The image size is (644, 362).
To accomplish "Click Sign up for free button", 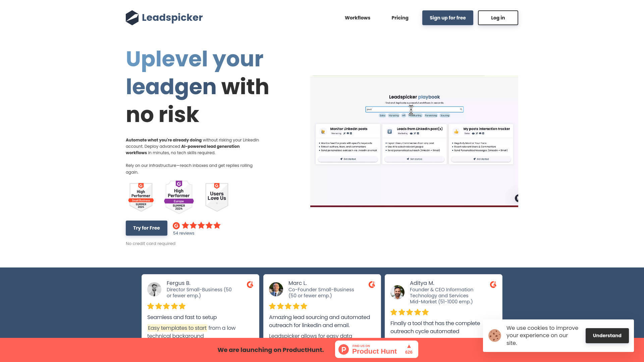I will (x=448, y=18).
